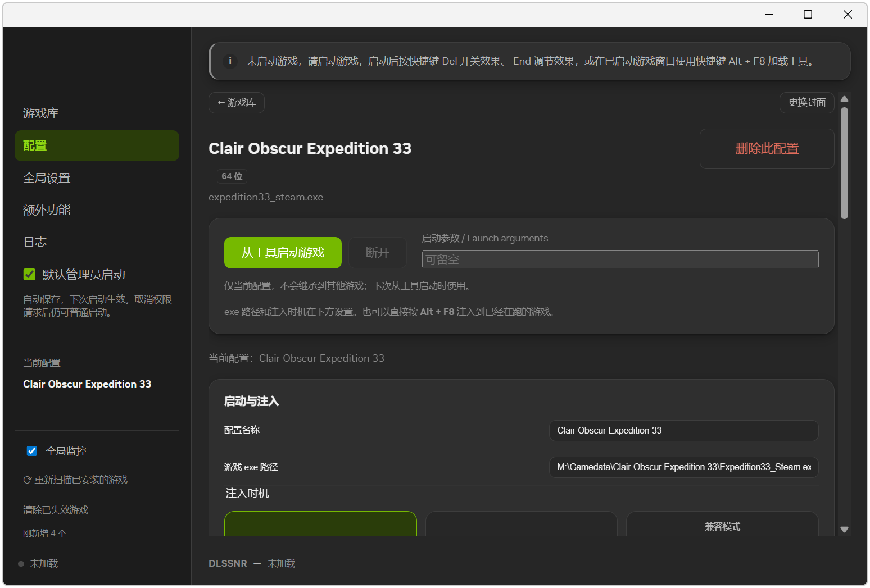The height and width of the screenshot is (588, 870).
Task: Click the 删除此配置 button
Action: (767, 149)
